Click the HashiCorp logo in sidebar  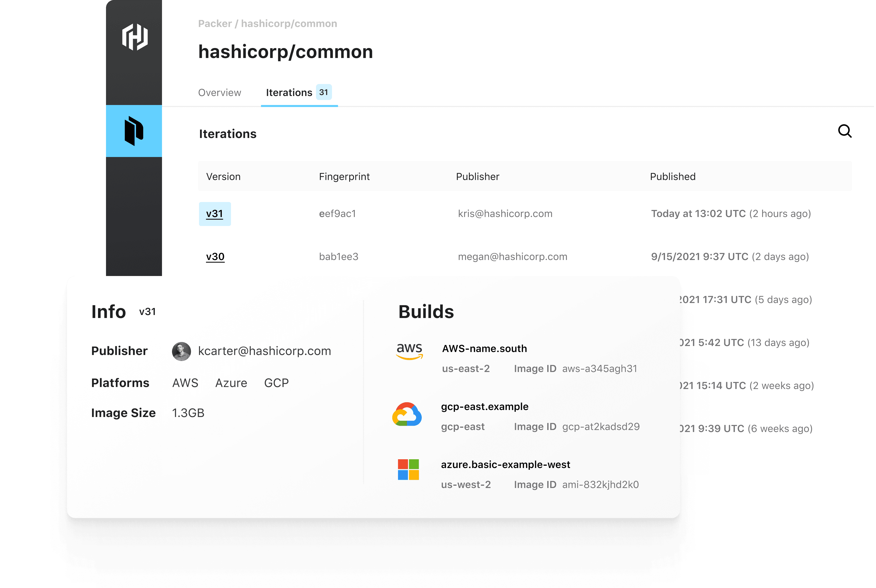pyautogui.click(x=134, y=37)
